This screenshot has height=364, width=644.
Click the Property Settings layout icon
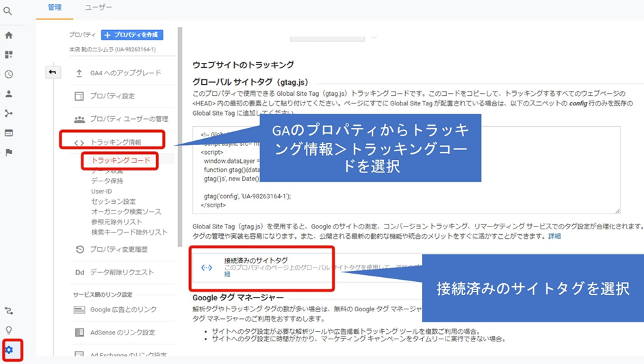[79, 96]
